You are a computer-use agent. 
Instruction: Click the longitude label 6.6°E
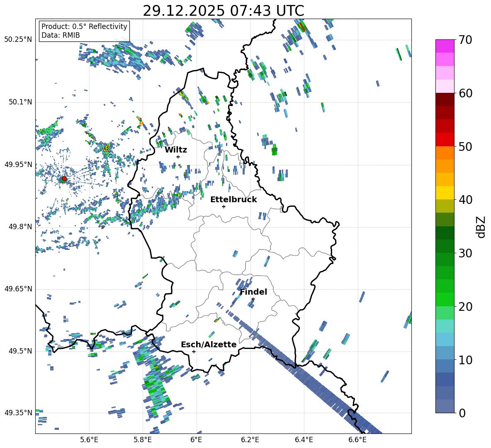(357, 440)
